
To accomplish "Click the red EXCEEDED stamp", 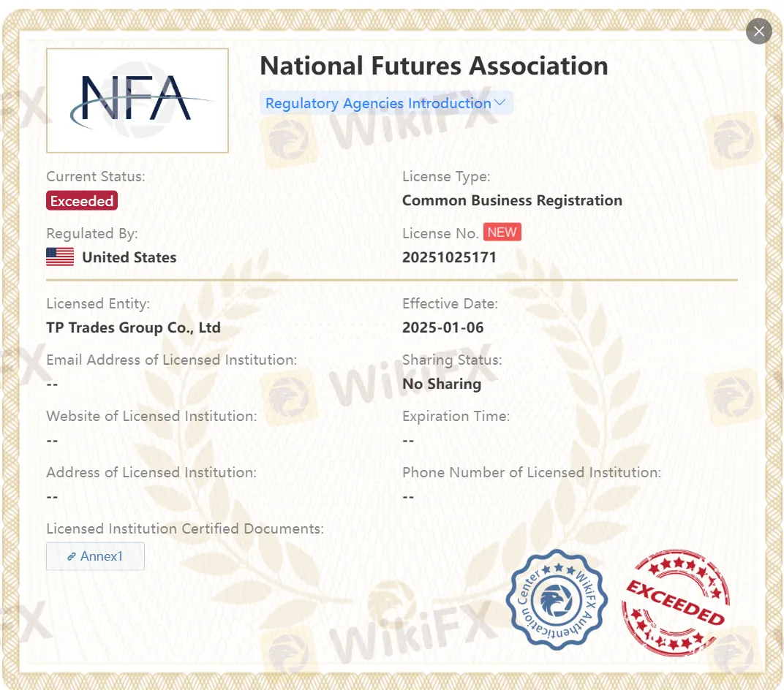I will pos(676,602).
